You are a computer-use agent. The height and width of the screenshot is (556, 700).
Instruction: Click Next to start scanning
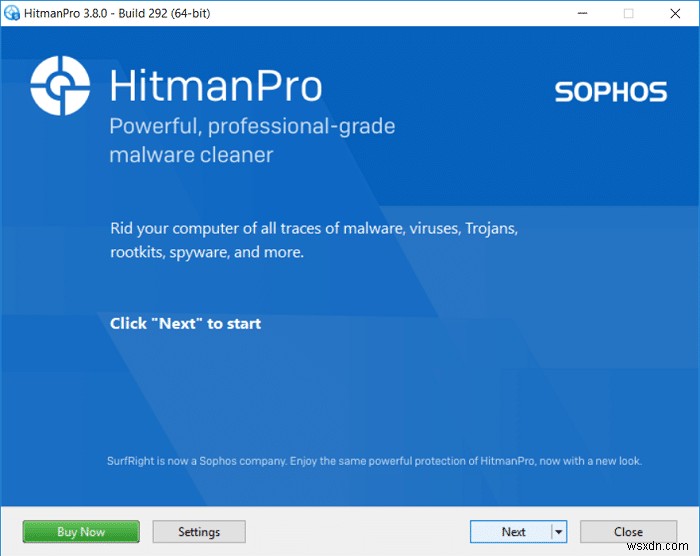[x=511, y=531]
